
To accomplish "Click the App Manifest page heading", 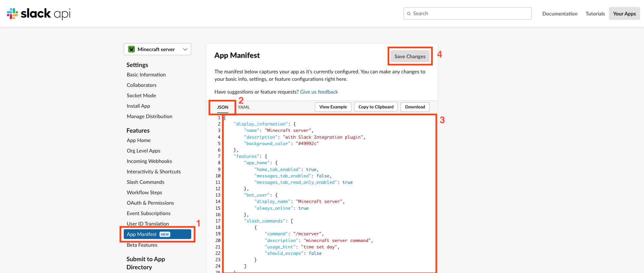I will (x=237, y=56).
